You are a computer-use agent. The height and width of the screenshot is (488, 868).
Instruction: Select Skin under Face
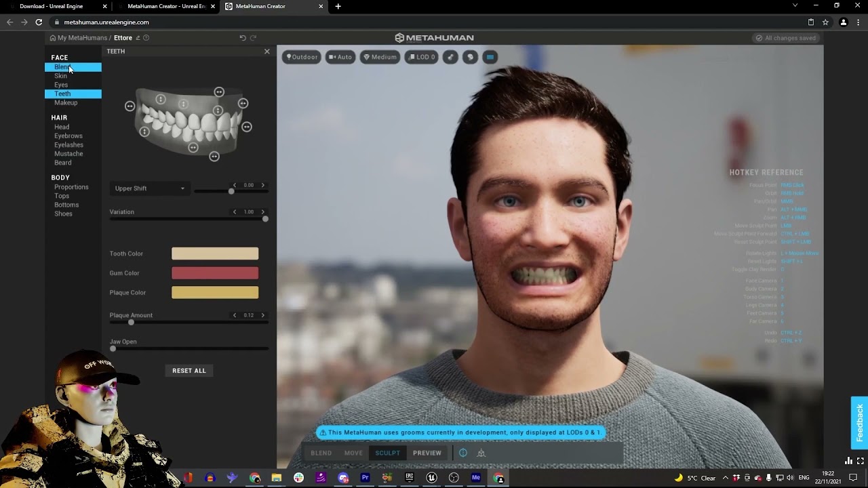61,76
